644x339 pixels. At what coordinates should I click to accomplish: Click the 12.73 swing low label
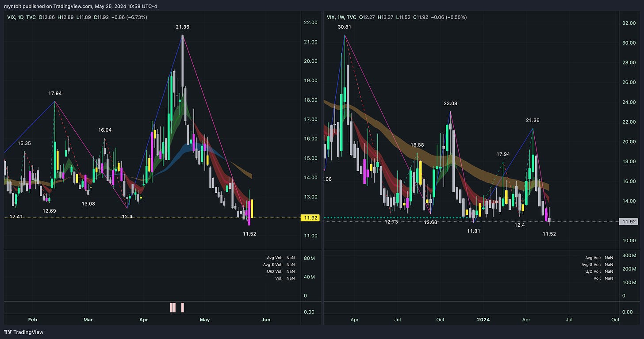[391, 222]
